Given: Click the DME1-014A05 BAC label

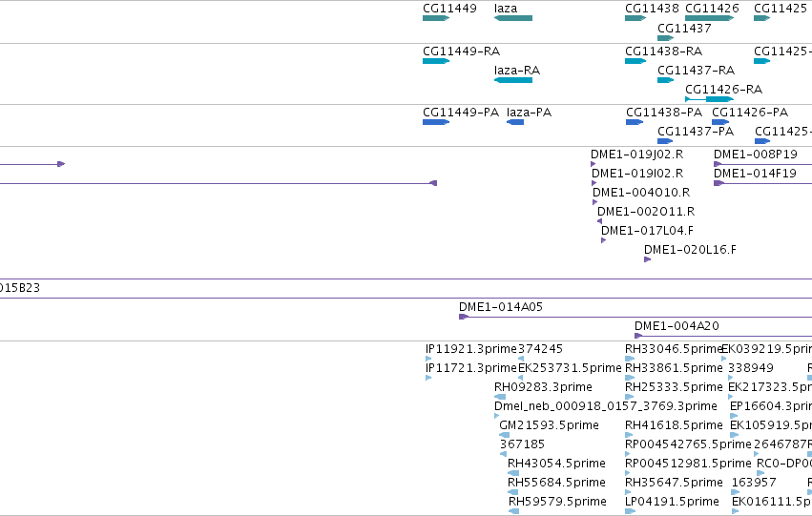Looking at the screenshot, I should pos(501,307).
